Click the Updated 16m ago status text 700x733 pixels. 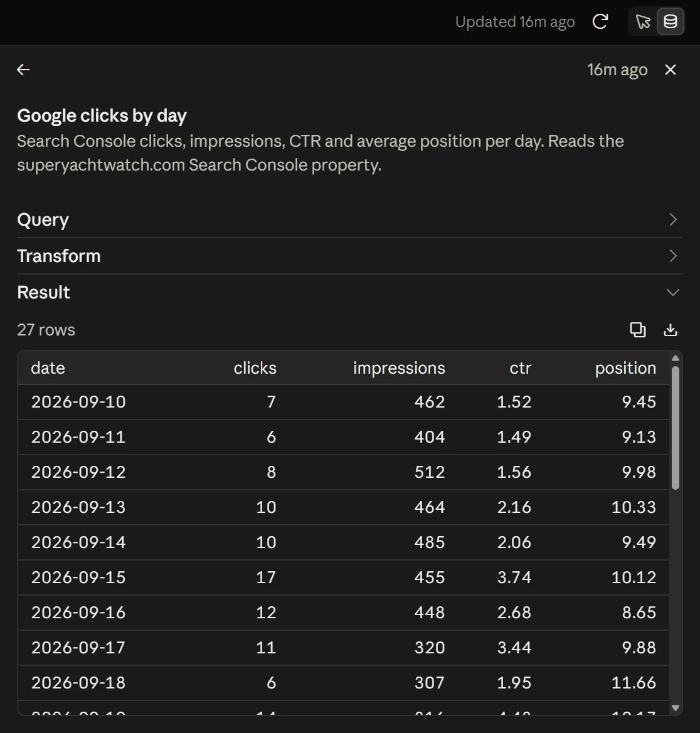point(515,22)
